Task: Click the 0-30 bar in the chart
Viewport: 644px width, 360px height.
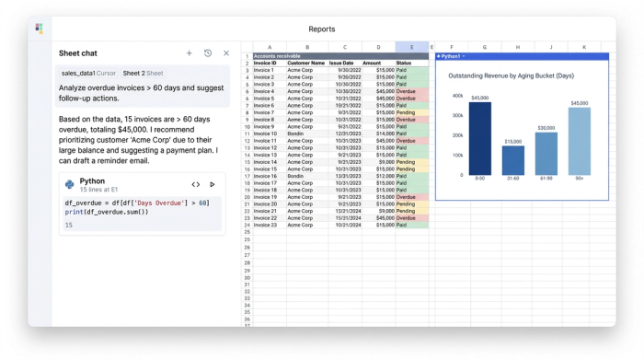Action: coord(479,139)
